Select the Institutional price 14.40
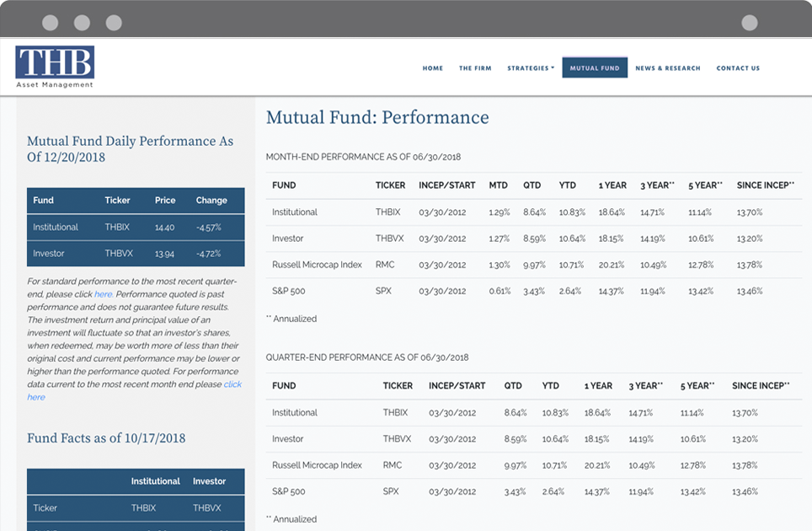This screenshot has width=812, height=531. pos(165,228)
